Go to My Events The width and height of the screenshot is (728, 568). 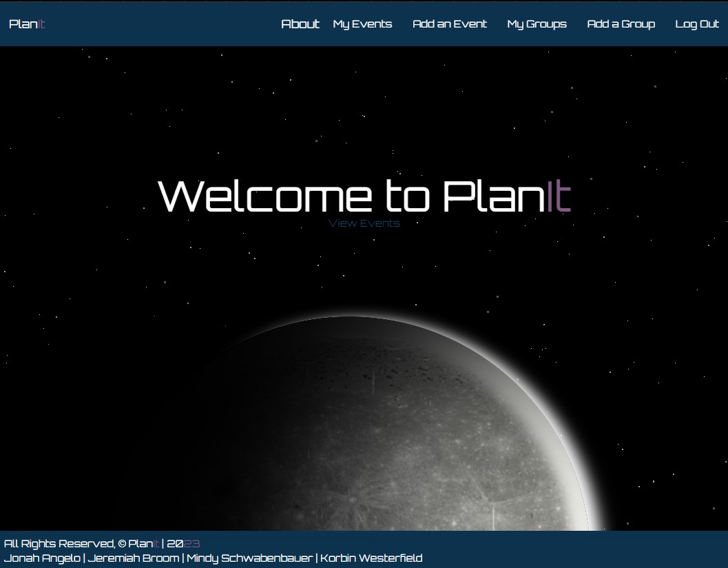362,24
